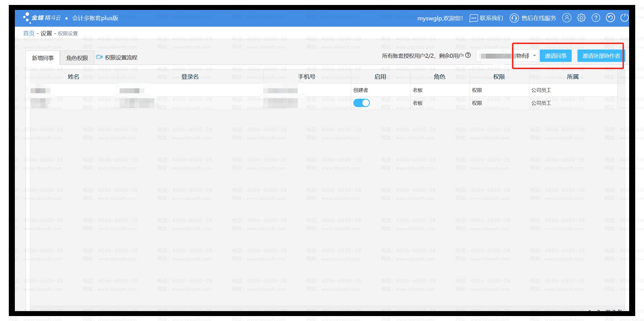Screen dimensions: 644x321
Task: Click the power logout icon
Action: click(624, 18)
